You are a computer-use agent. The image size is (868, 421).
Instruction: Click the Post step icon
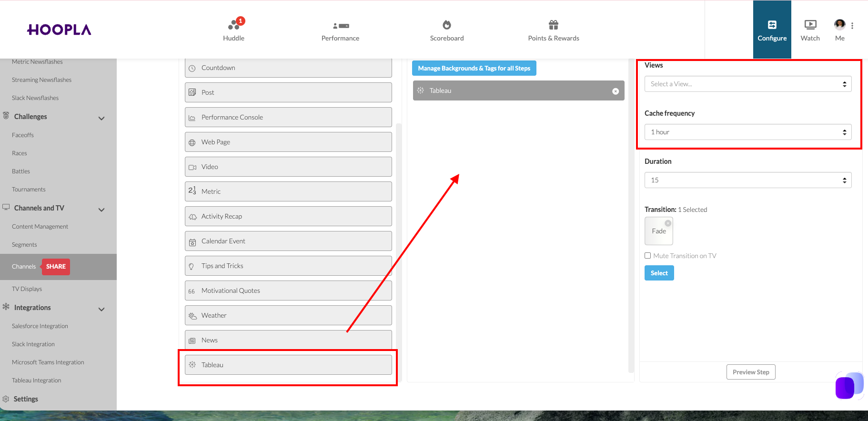pos(192,92)
